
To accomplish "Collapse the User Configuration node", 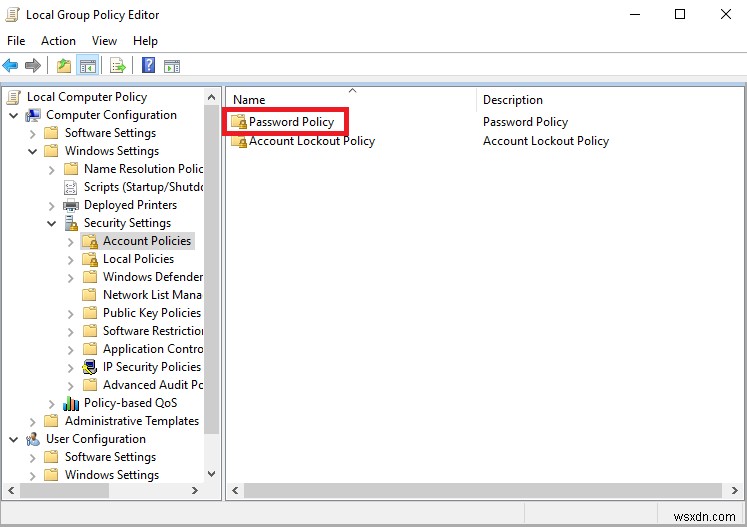I will [x=14, y=439].
